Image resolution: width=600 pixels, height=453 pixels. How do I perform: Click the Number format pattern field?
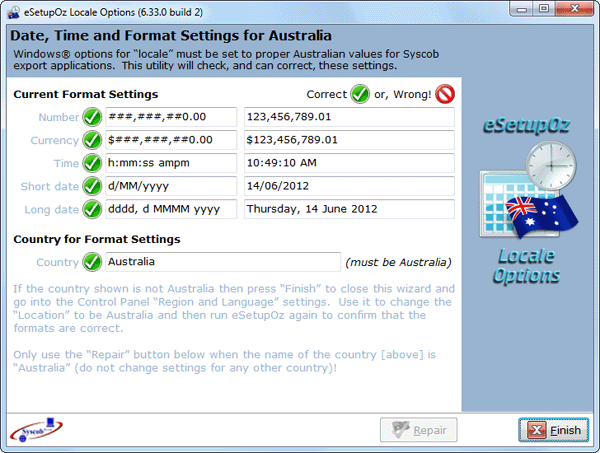(x=170, y=117)
